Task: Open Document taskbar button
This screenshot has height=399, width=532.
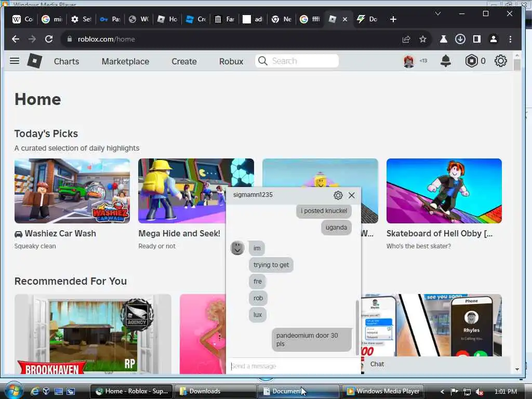Action: coord(299,391)
